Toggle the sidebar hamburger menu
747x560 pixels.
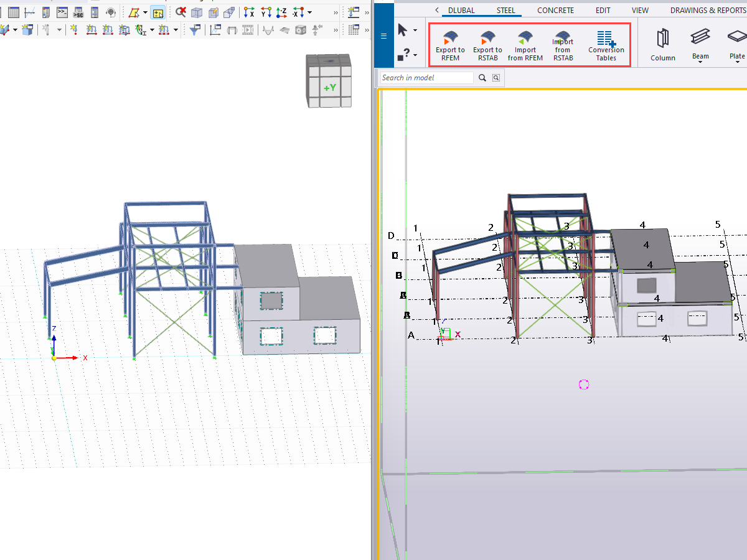tap(384, 35)
